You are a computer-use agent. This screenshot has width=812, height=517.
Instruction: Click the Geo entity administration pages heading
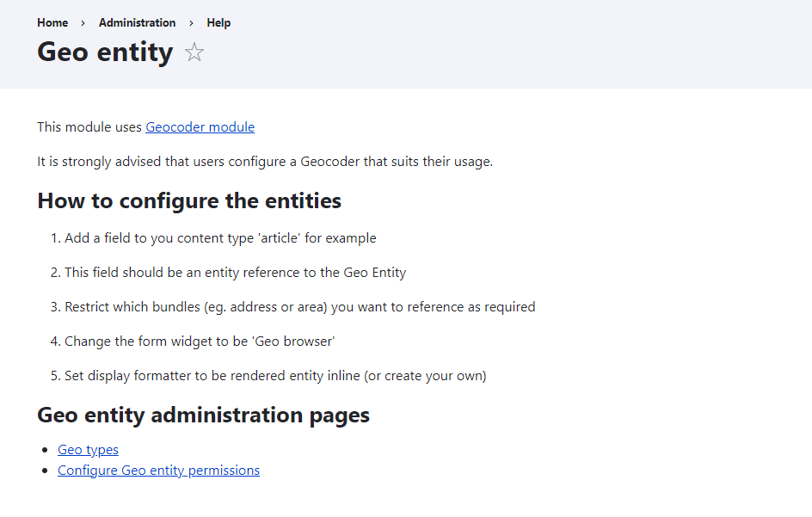click(x=203, y=415)
